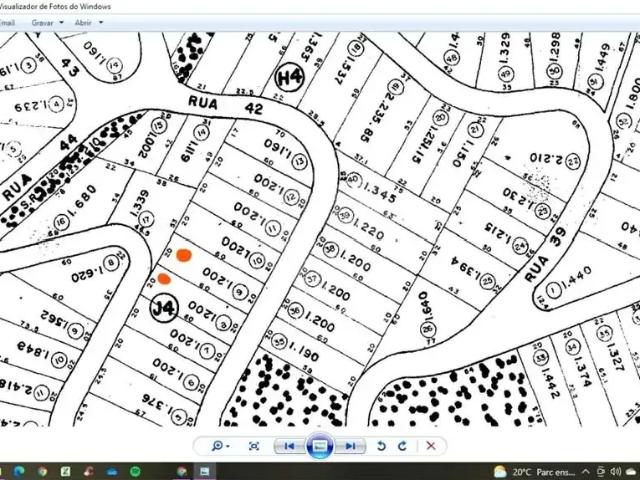Open Spotify from the taskbar
Viewport: 640px width, 480px height.
(x=135, y=471)
